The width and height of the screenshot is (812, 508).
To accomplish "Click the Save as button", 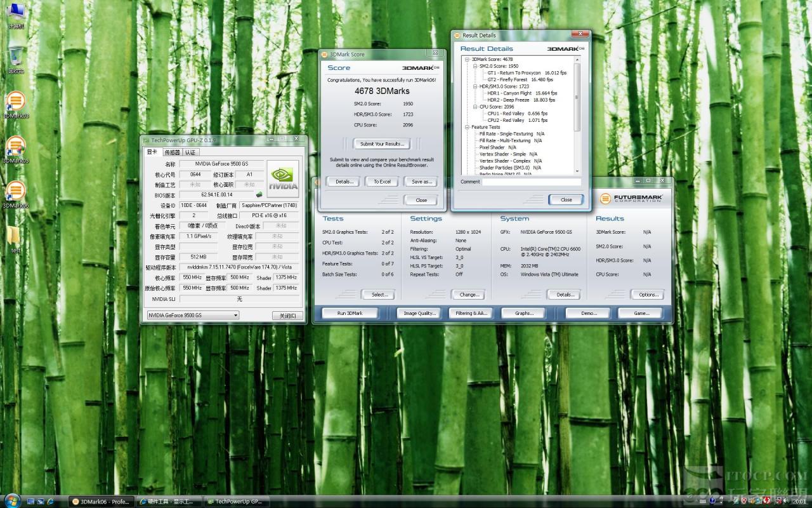I will [x=421, y=182].
